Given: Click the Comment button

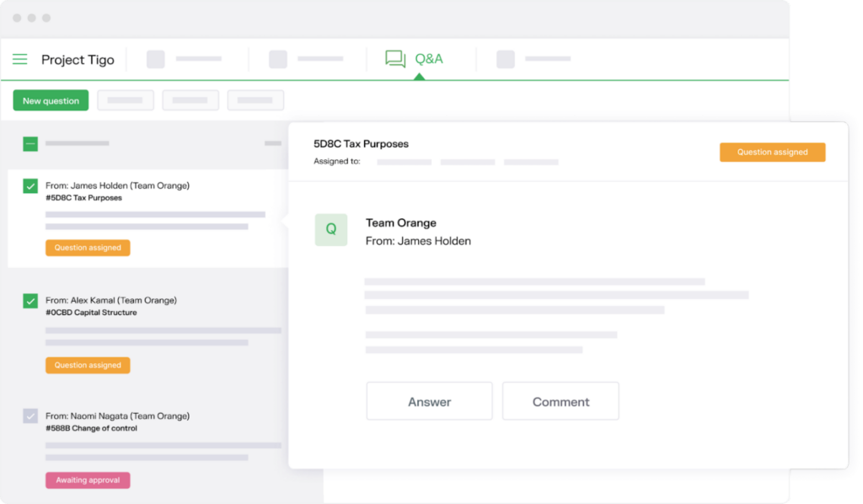Looking at the screenshot, I should (x=560, y=400).
